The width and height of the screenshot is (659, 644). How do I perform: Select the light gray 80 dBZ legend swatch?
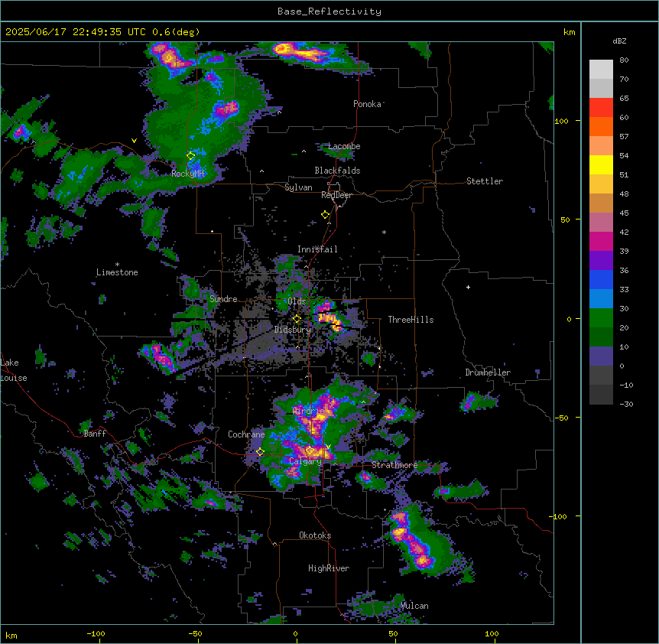pos(601,70)
